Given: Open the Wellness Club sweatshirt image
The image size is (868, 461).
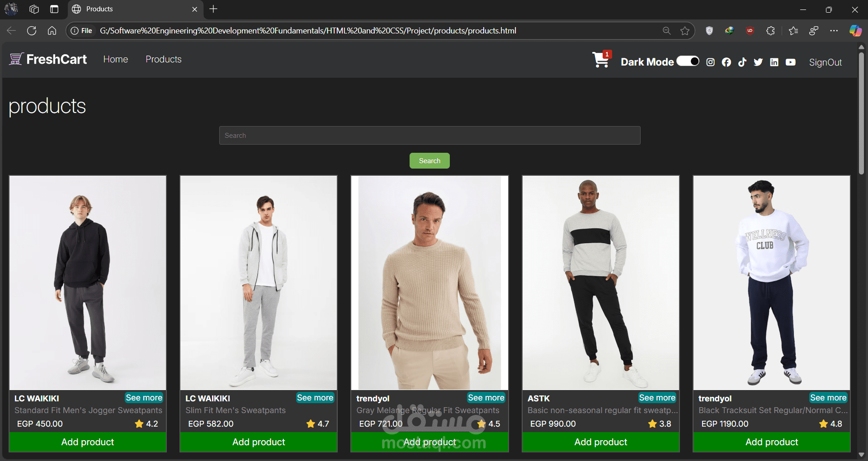Looking at the screenshot, I should click(x=772, y=283).
